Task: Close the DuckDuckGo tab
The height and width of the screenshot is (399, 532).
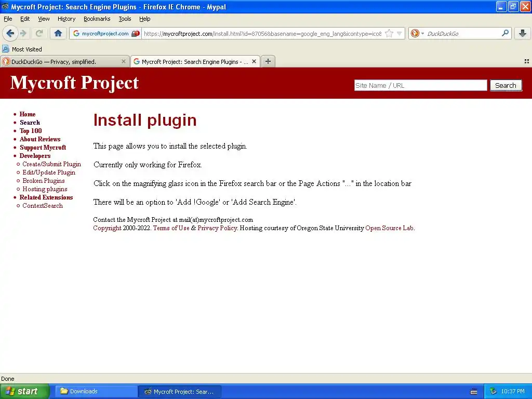Action: pos(124,61)
